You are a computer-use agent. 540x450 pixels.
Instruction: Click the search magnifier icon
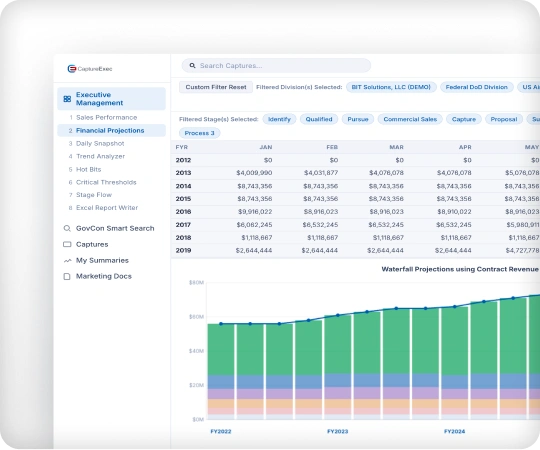tap(193, 65)
